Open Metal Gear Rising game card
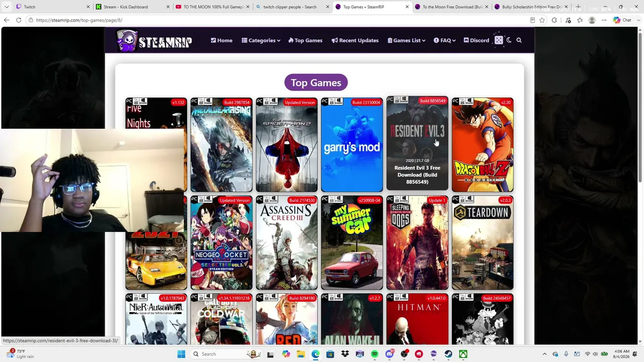 [x=221, y=145]
